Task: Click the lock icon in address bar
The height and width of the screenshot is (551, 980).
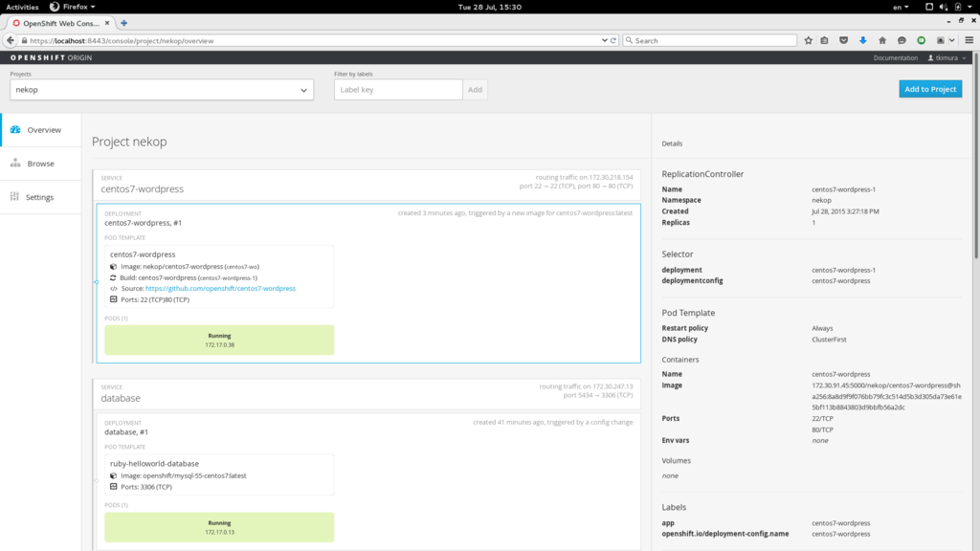Action: [x=24, y=40]
